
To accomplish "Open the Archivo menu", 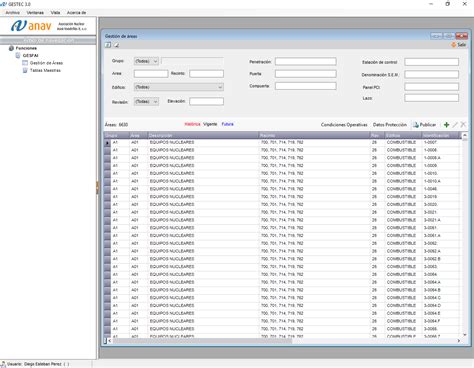I will [13, 13].
